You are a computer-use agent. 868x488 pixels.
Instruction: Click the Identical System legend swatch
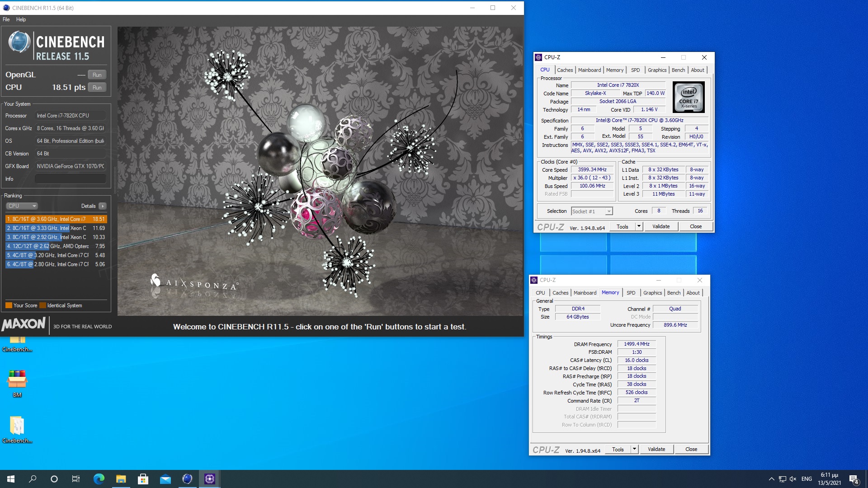(42, 305)
